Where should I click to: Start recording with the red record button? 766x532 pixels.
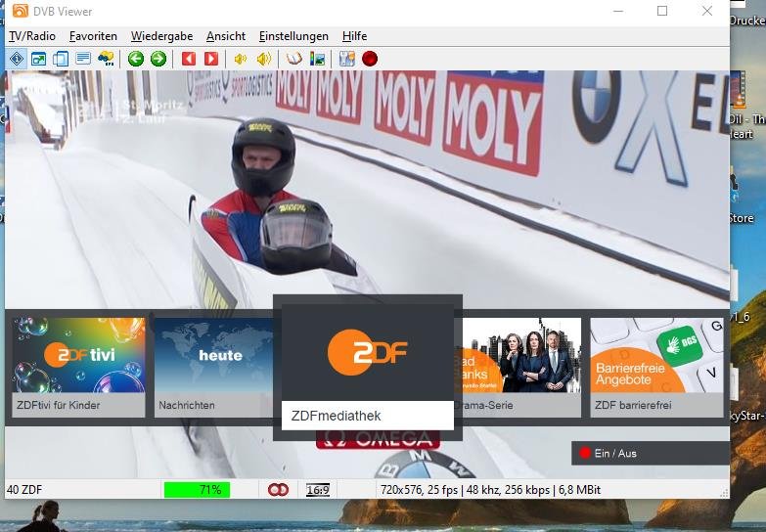coord(370,59)
